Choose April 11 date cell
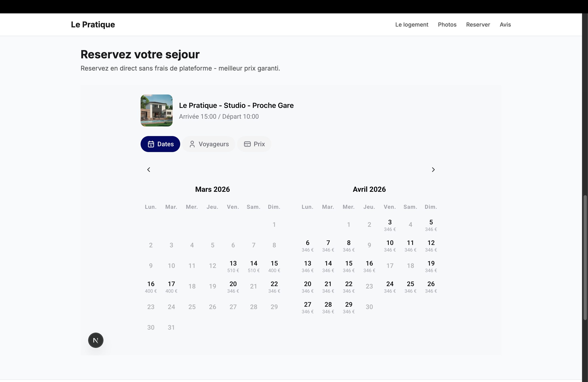 (x=410, y=246)
